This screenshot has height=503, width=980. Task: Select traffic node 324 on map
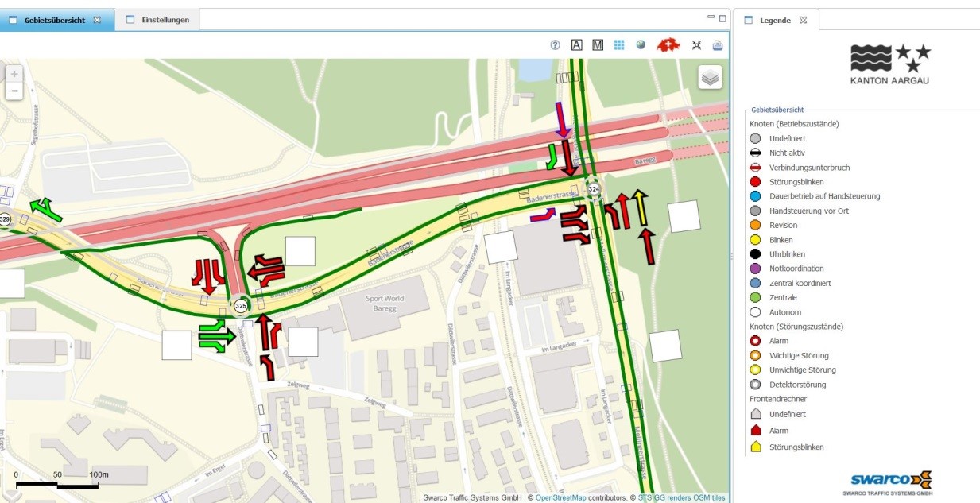point(594,189)
